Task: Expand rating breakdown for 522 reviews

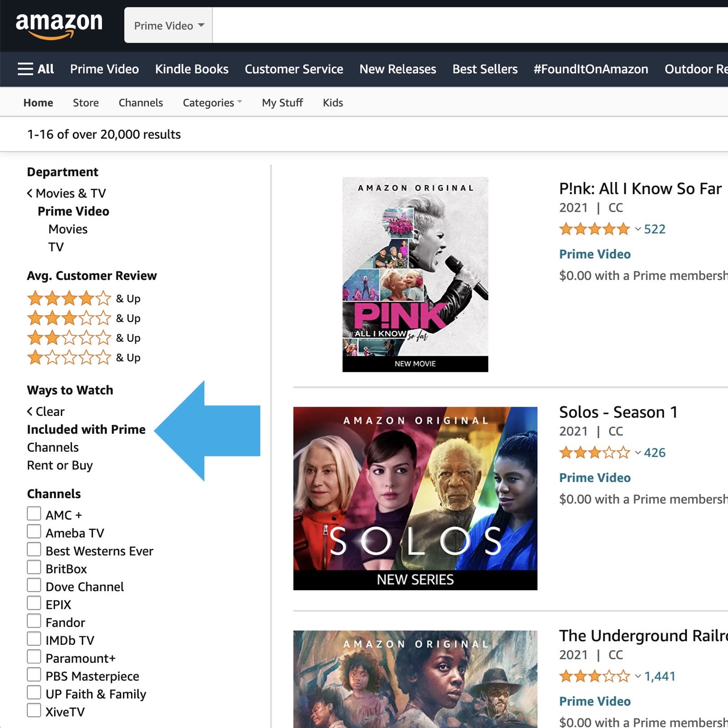Action: [x=637, y=229]
